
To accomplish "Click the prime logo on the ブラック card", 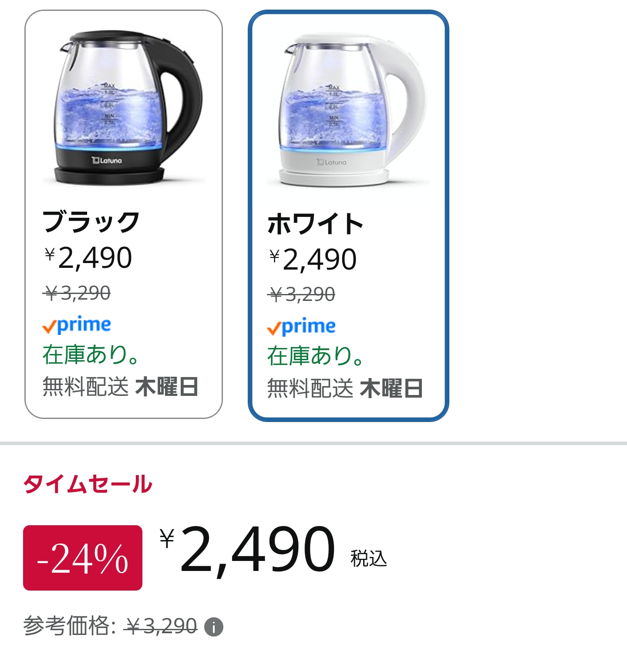I will click(77, 325).
